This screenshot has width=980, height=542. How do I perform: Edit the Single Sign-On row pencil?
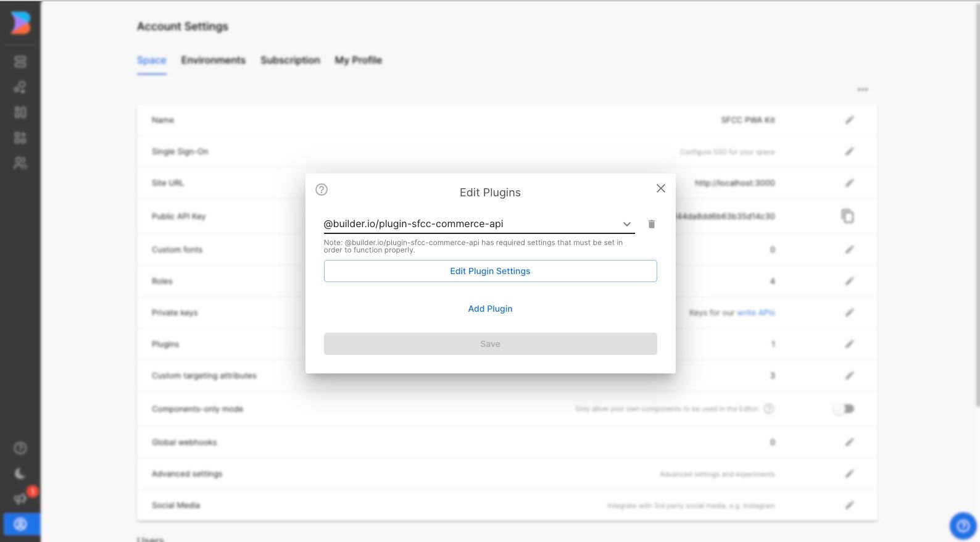tap(850, 151)
